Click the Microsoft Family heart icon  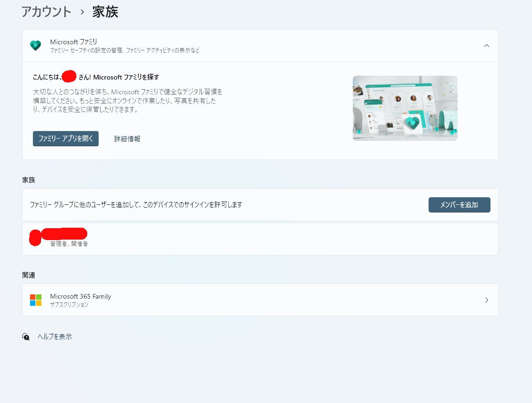35,45
